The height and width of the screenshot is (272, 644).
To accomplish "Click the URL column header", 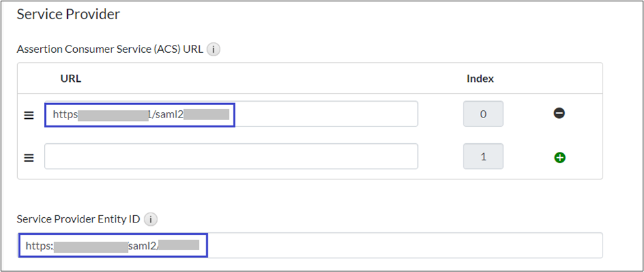I will [x=71, y=79].
